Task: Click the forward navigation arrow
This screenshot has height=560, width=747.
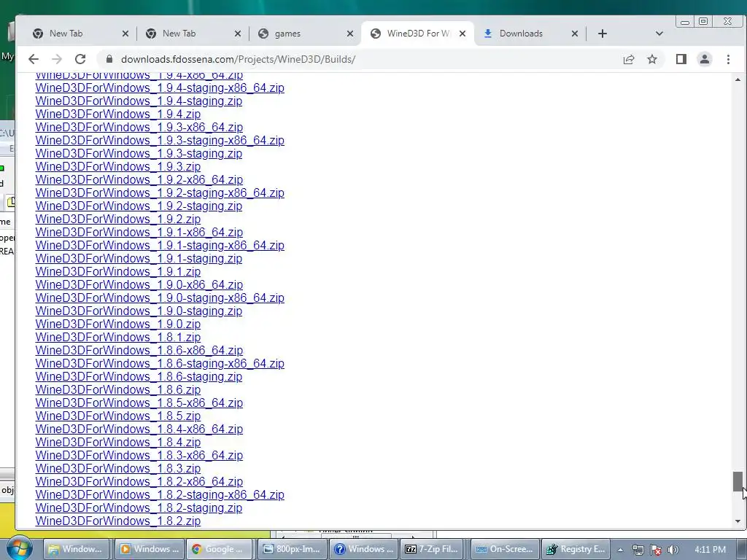Action: point(57,59)
